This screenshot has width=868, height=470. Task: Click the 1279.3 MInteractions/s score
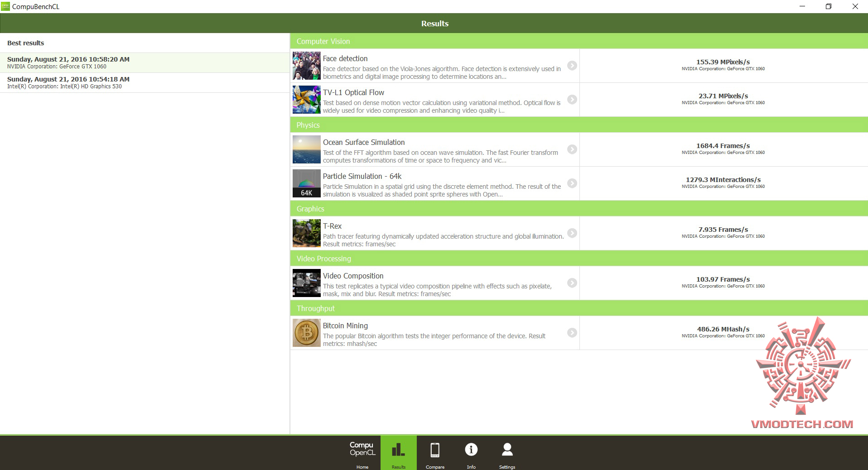723,180
